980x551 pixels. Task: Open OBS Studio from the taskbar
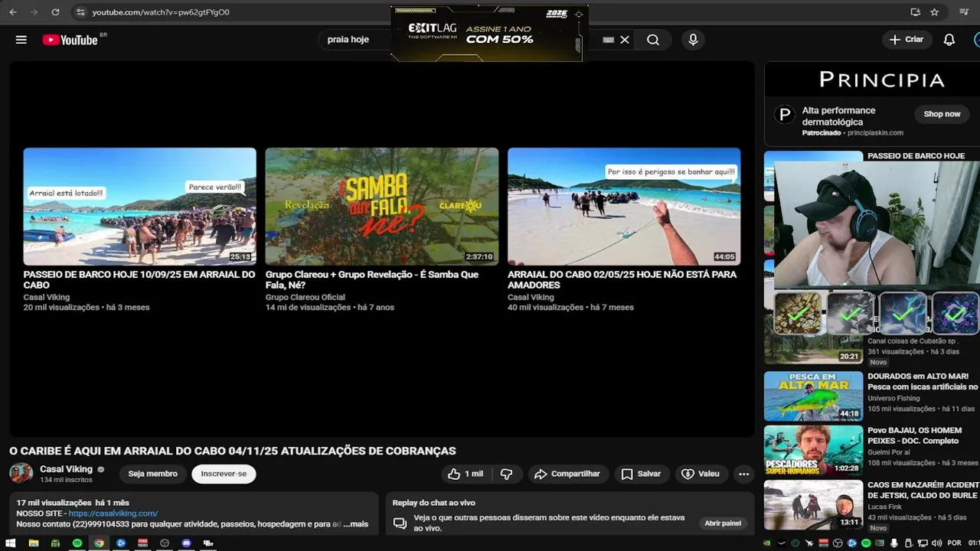point(165,543)
